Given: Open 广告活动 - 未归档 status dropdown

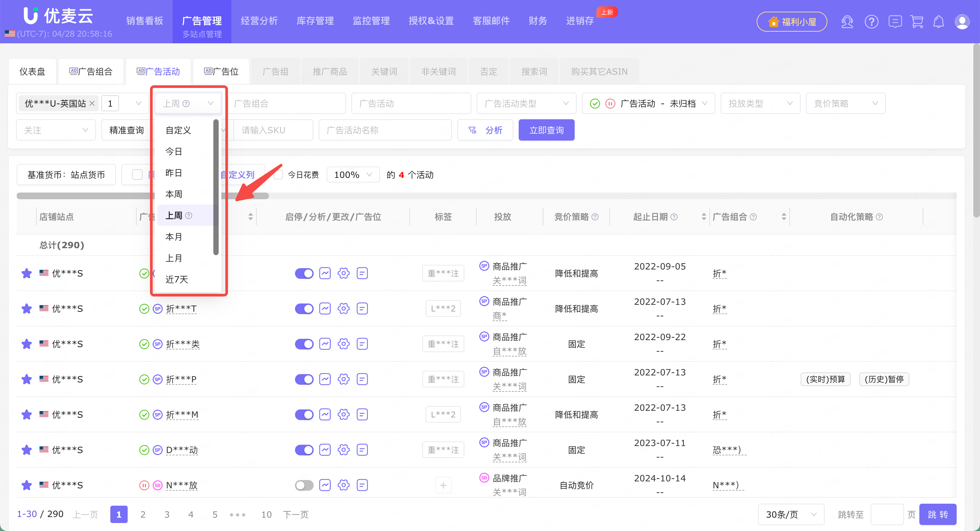Looking at the screenshot, I should pyautogui.click(x=648, y=103).
